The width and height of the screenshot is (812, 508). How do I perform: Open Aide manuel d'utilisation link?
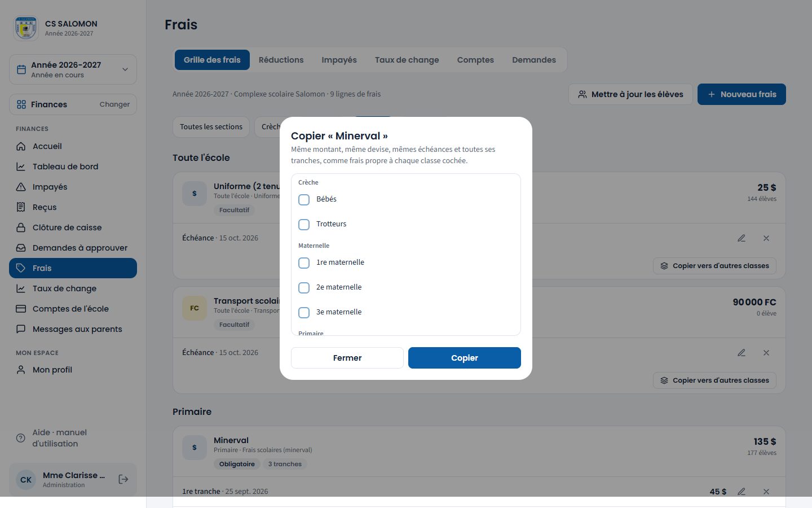coord(73,438)
